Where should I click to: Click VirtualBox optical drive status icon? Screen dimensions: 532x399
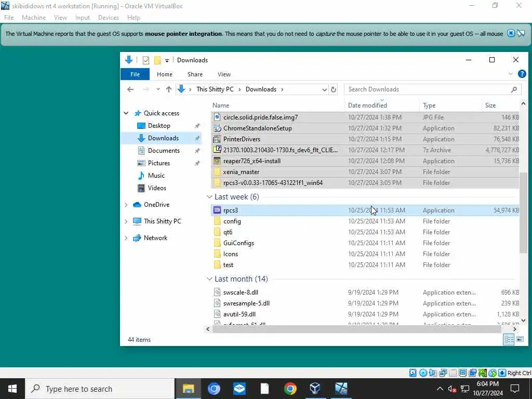coord(423,373)
